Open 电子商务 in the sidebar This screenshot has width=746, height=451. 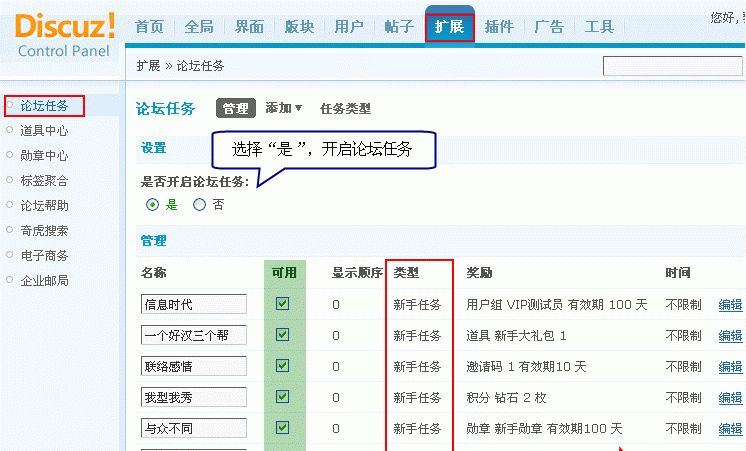44,255
